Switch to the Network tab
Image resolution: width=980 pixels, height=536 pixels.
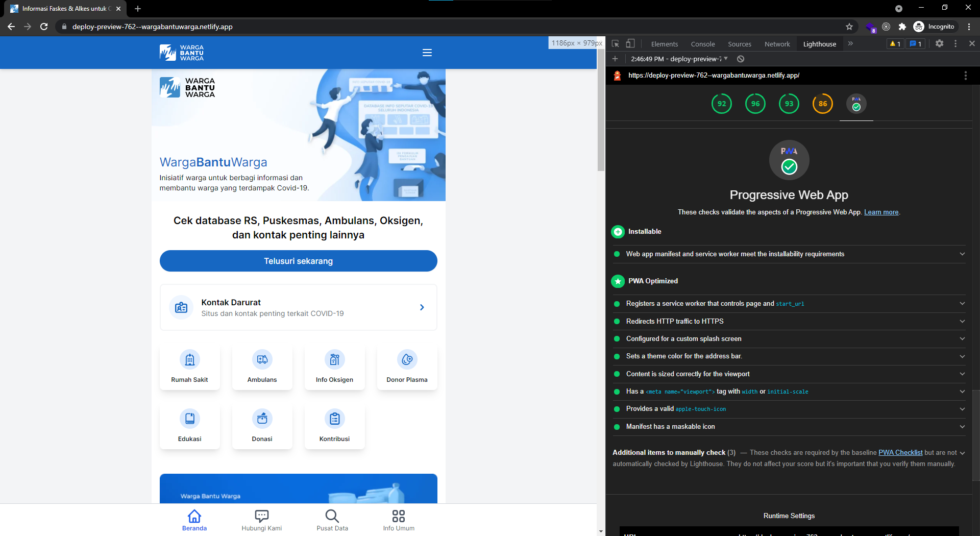[777, 44]
